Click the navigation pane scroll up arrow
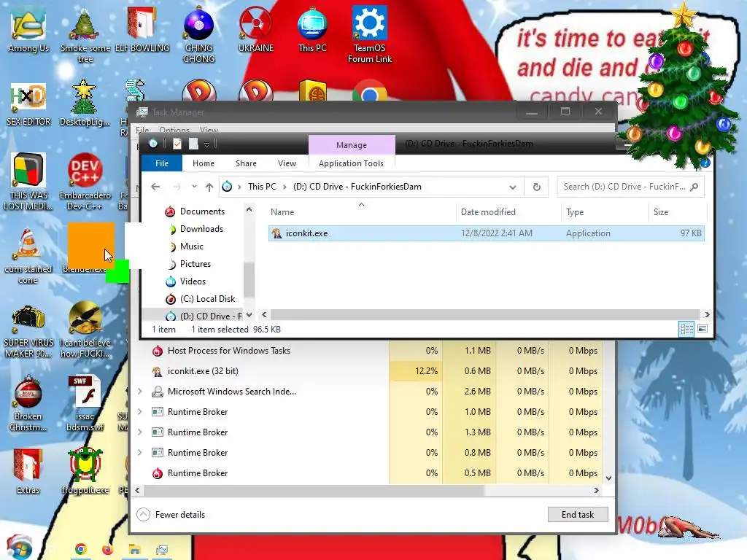This screenshot has width=747, height=560. [x=249, y=209]
